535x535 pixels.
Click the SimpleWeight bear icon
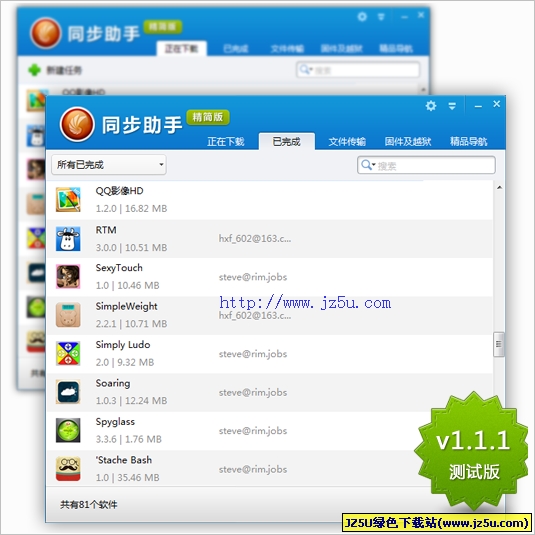click(x=68, y=315)
